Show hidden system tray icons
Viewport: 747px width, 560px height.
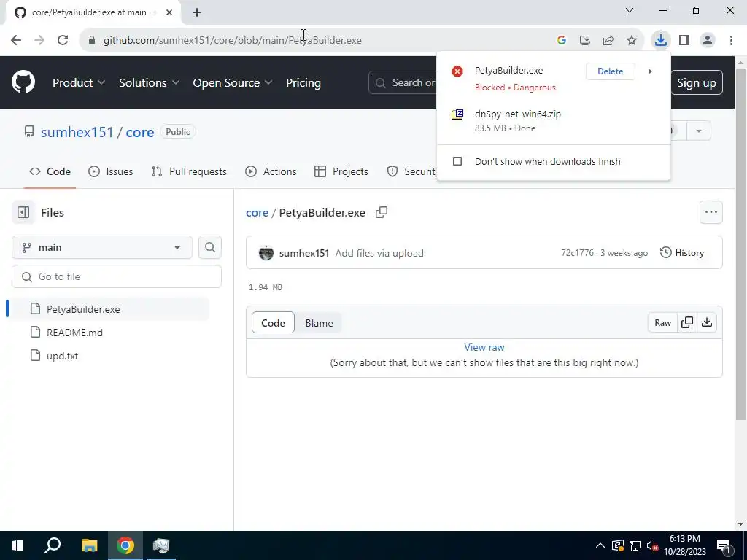pyautogui.click(x=600, y=545)
